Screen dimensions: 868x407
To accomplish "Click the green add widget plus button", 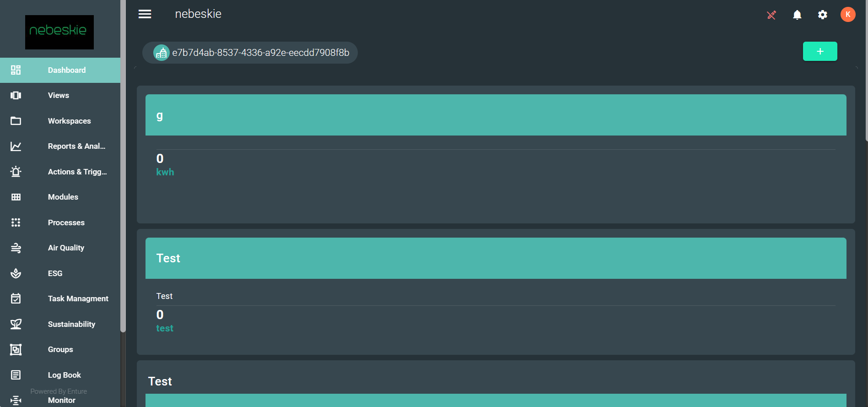I will [x=819, y=51].
